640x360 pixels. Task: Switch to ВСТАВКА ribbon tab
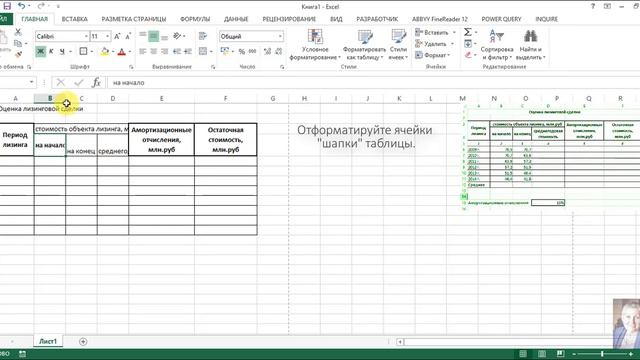[x=75, y=19]
